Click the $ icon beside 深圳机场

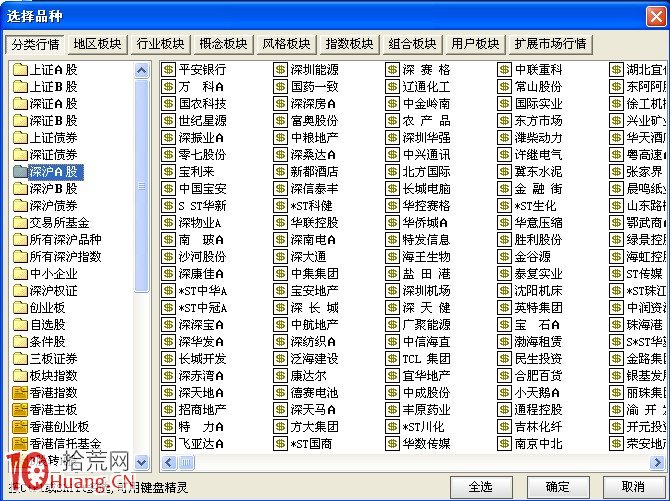[x=392, y=291]
